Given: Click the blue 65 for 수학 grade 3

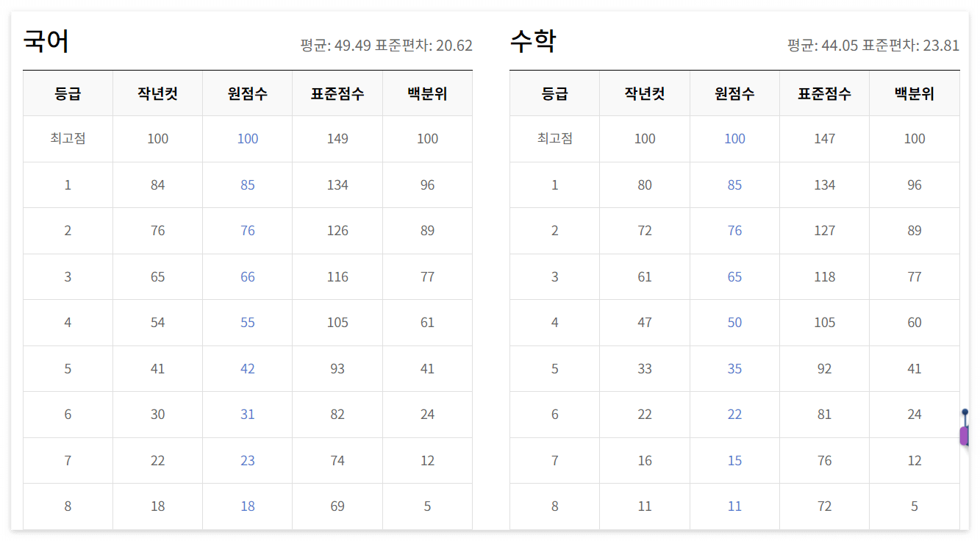Looking at the screenshot, I should pyautogui.click(x=734, y=276).
